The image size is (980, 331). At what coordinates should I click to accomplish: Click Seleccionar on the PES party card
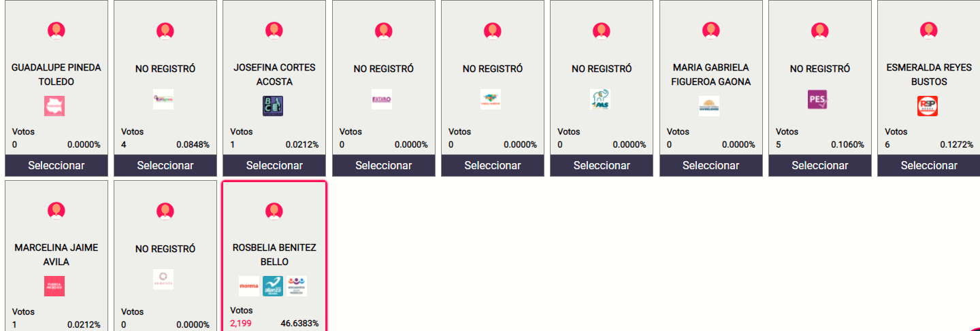[819, 165]
